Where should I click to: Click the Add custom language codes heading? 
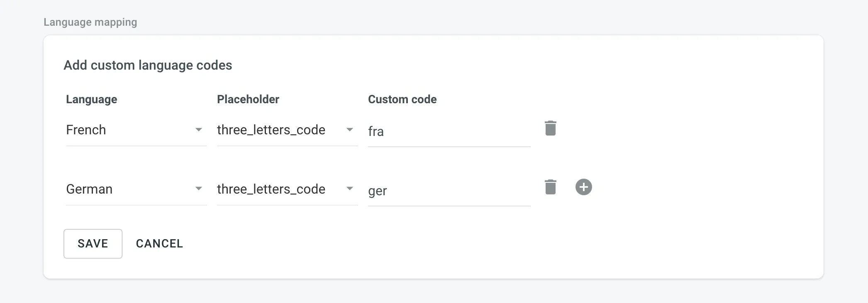coord(148,65)
